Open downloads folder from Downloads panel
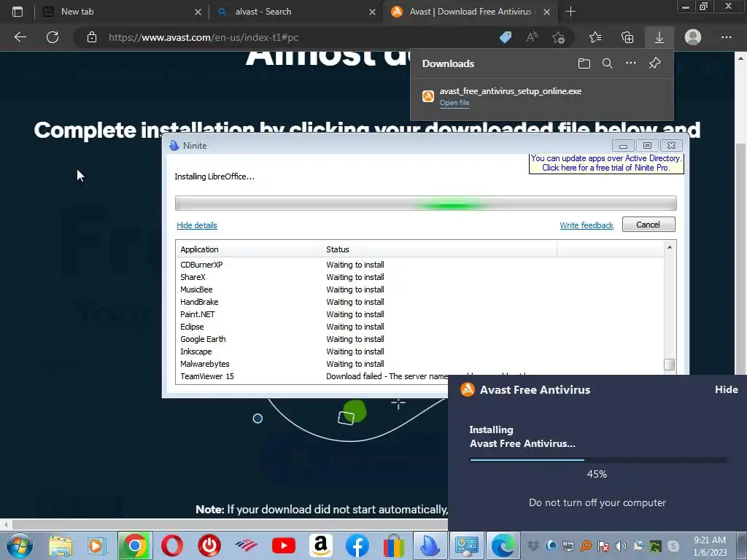This screenshot has width=747, height=560. click(584, 63)
